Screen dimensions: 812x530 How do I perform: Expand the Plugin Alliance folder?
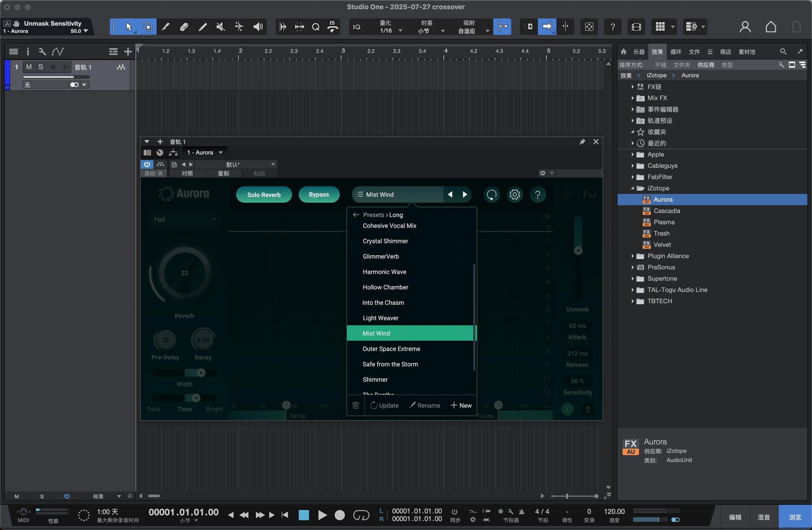pos(632,256)
